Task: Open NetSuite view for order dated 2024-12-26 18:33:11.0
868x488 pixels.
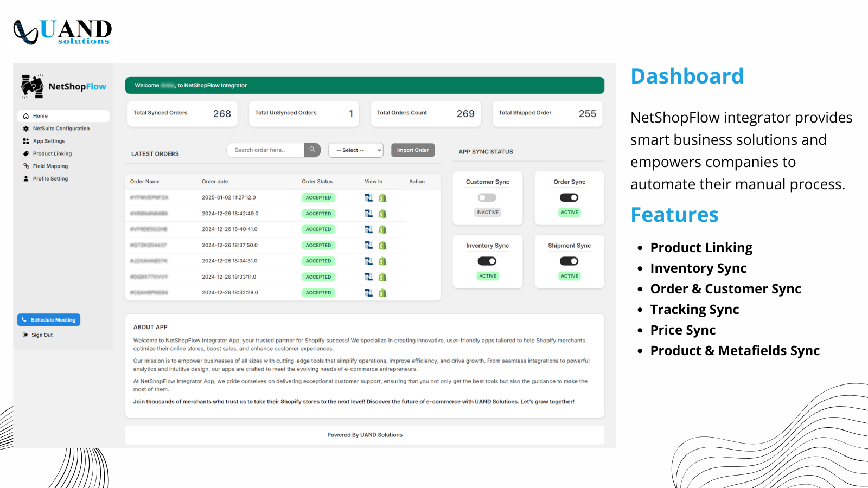Action: (x=368, y=277)
